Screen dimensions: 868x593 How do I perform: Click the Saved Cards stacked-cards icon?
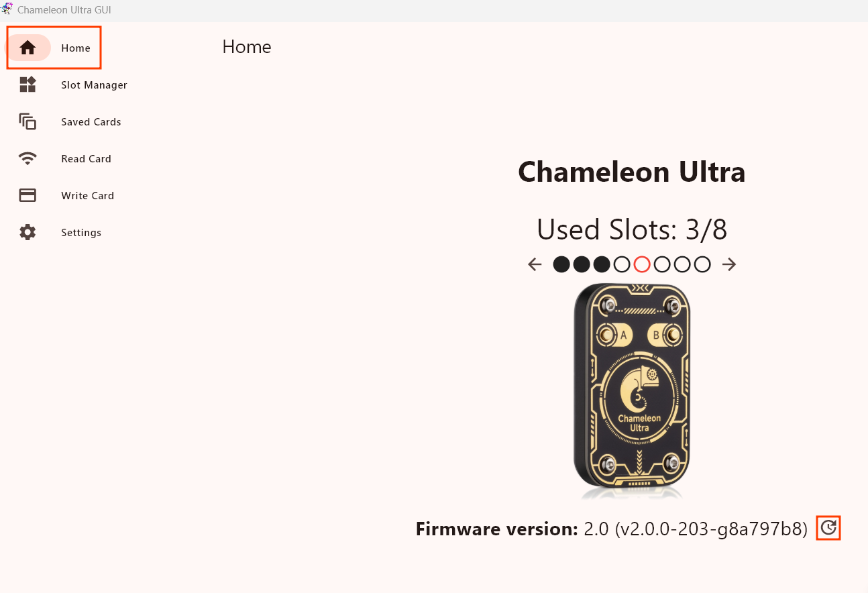(28, 121)
